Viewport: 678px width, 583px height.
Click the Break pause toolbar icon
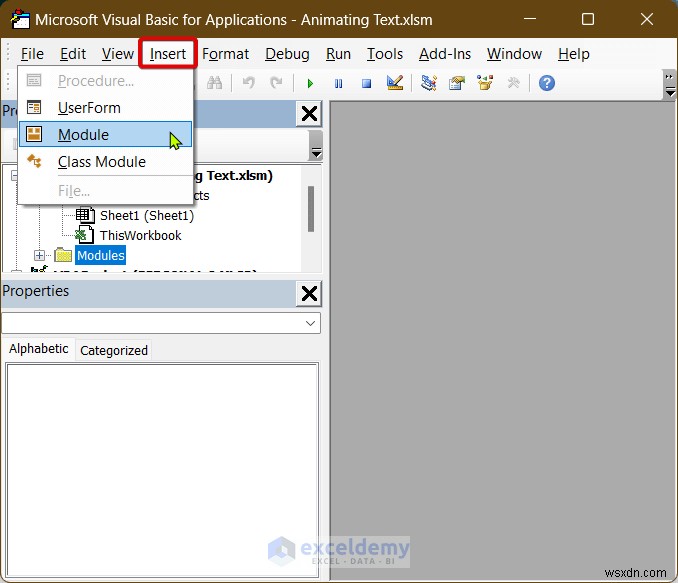point(338,83)
